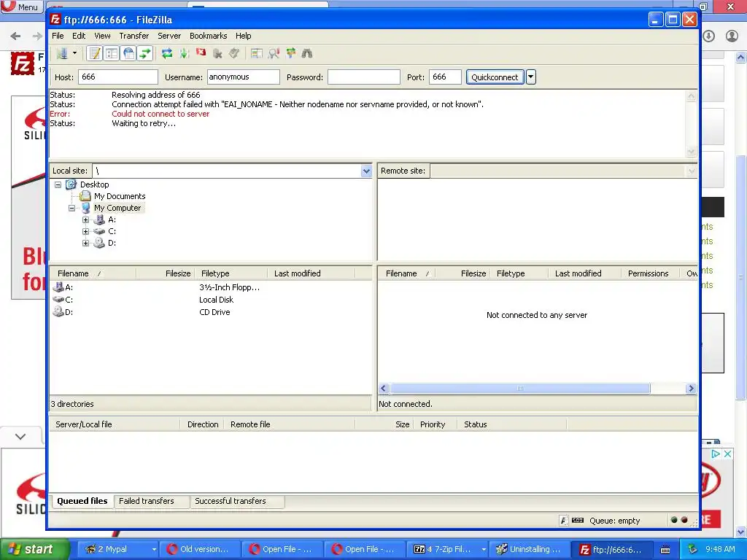Click the Port input field
Screen dimensions: 747x560
(x=445, y=77)
